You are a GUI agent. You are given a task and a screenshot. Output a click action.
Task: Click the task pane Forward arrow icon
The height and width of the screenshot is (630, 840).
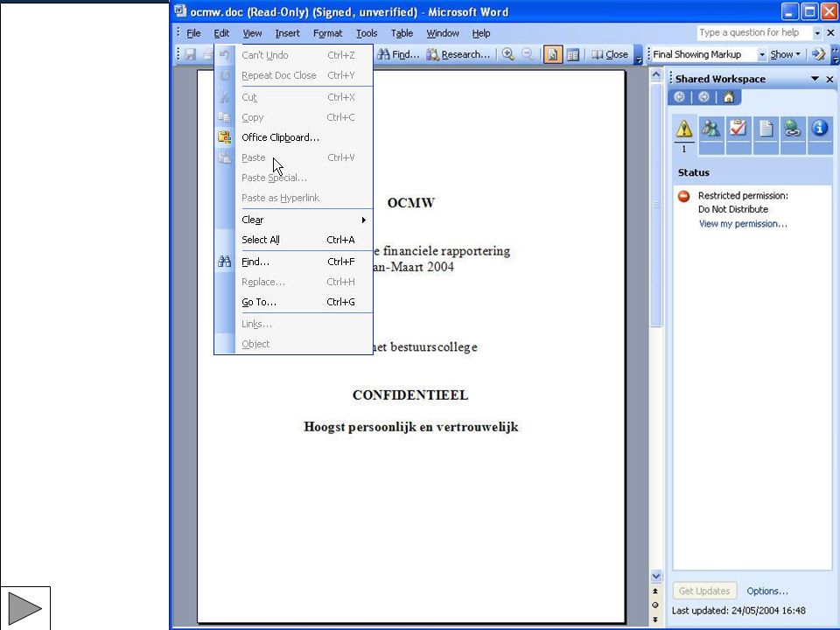pyautogui.click(x=703, y=97)
